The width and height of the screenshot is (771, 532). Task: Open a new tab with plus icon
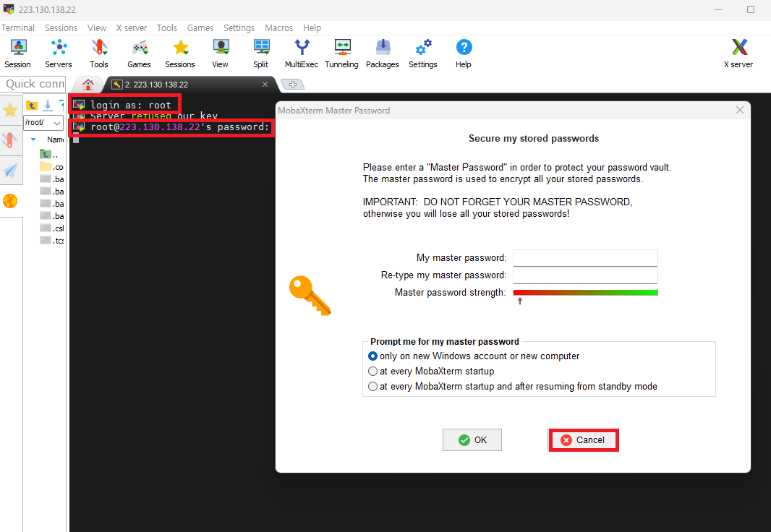point(293,85)
